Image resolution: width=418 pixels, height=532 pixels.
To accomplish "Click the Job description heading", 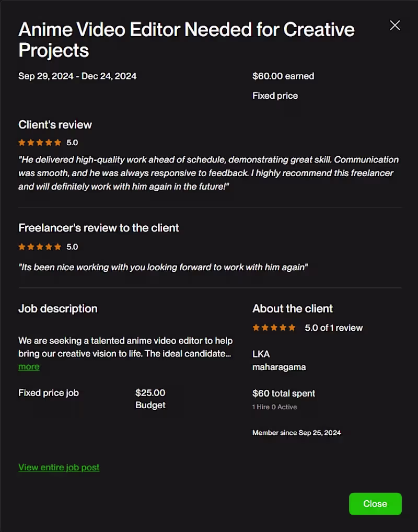I will pos(58,308).
